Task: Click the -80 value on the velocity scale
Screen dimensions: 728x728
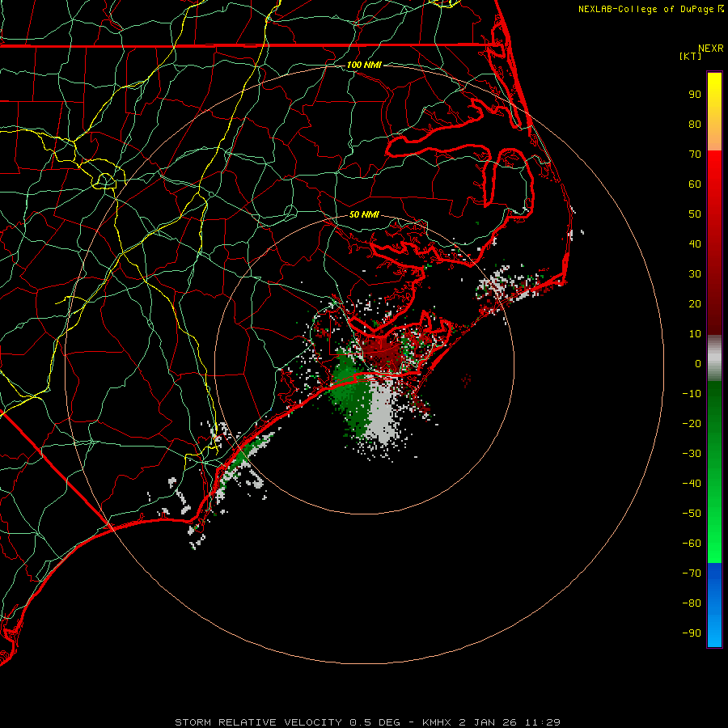Action: click(692, 603)
